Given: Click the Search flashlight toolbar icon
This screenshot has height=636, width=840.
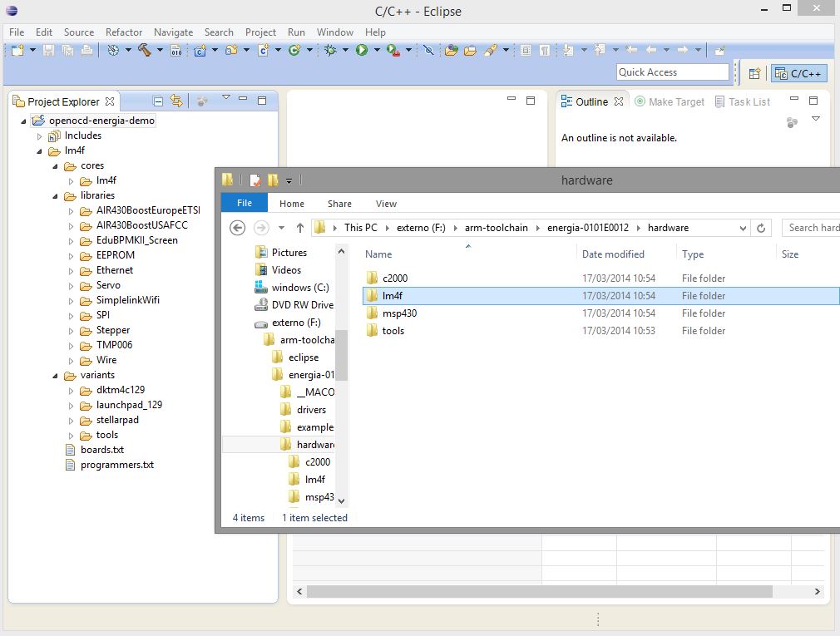Looking at the screenshot, I should [x=491, y=51].
